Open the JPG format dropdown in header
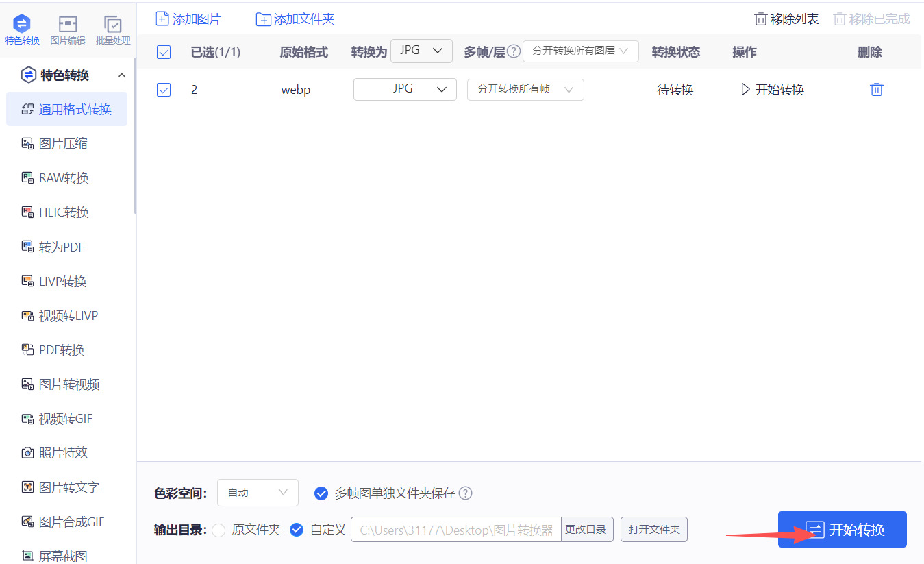 click(x=421, y=50)
